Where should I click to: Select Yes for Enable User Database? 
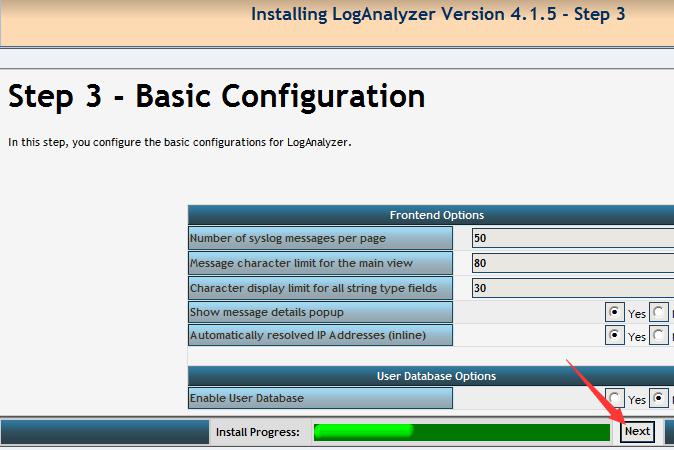(x=615, y=398)
